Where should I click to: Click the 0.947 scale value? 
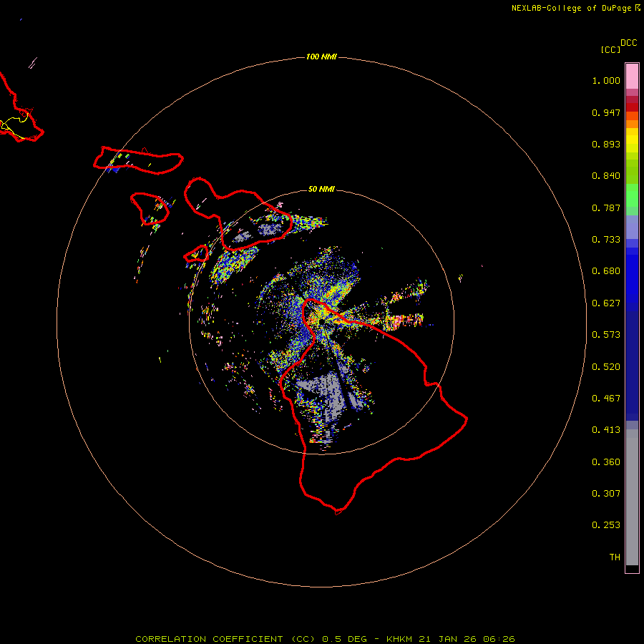pos(606,112)
